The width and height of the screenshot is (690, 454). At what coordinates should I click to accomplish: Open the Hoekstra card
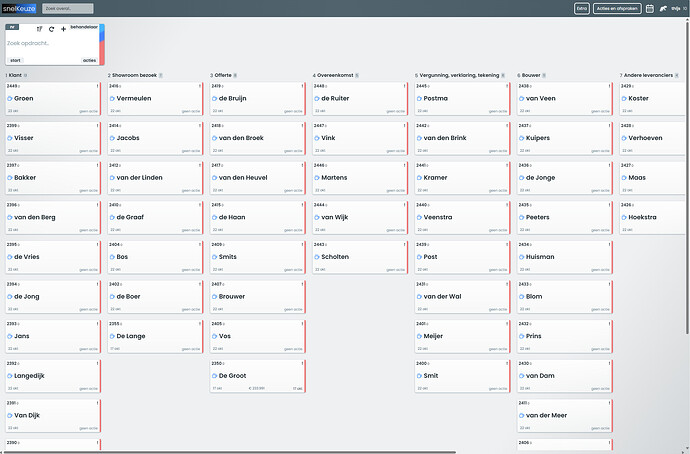point(654,217)
